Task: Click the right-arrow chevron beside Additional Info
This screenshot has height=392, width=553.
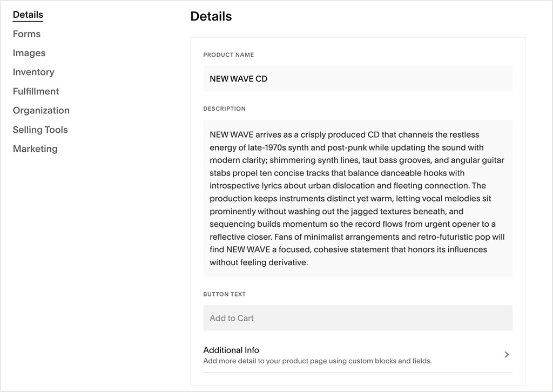Action: (x=506, y=355)
